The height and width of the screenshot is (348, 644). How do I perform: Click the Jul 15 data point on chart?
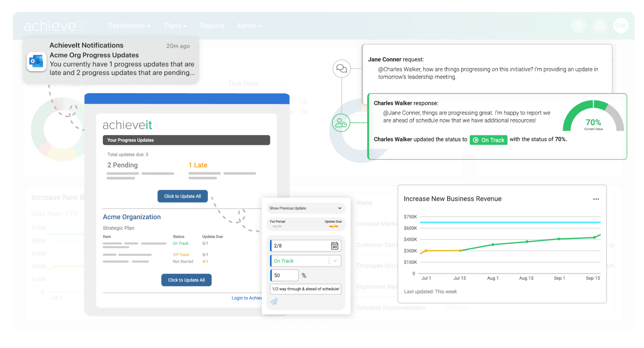point(460,250)
